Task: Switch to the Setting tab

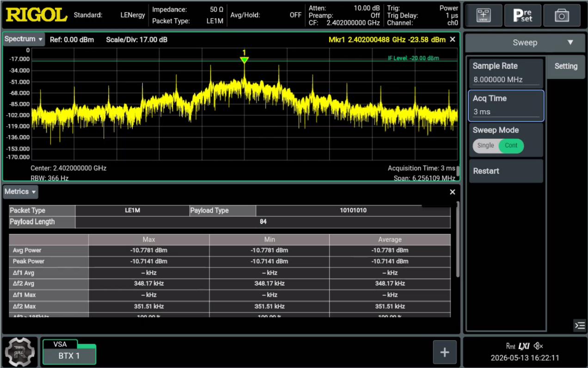Action: point(566,66)
